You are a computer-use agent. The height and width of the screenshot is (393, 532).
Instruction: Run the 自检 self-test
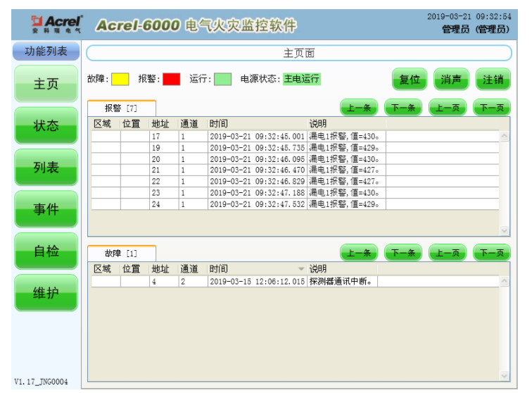(46, 251)
